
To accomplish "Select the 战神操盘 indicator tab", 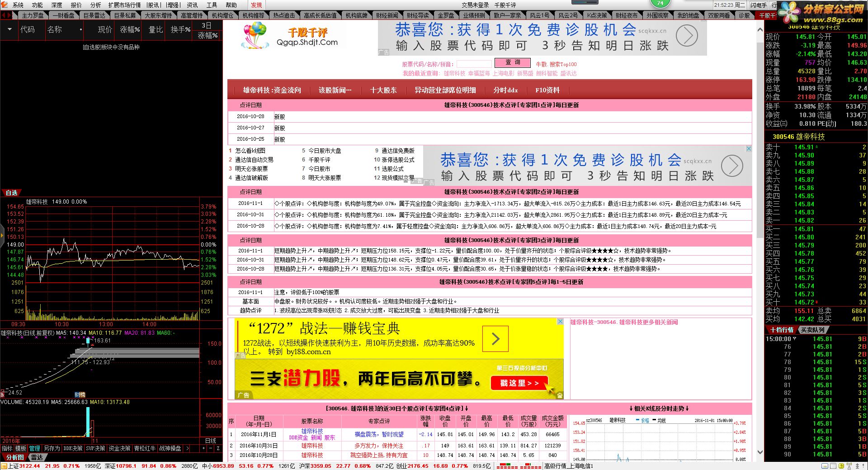I will click(x=170, y=448).
